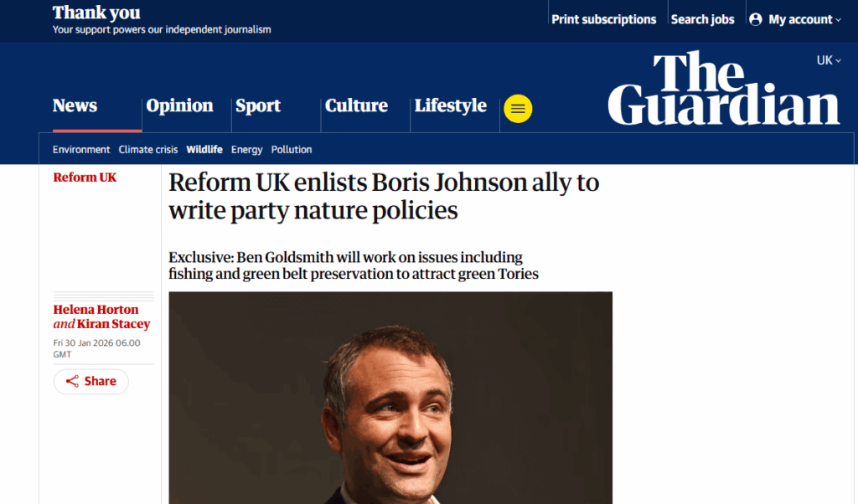The image size is (858, 504).
Task: Open the Environment subsection
Action: pos(81,150)
